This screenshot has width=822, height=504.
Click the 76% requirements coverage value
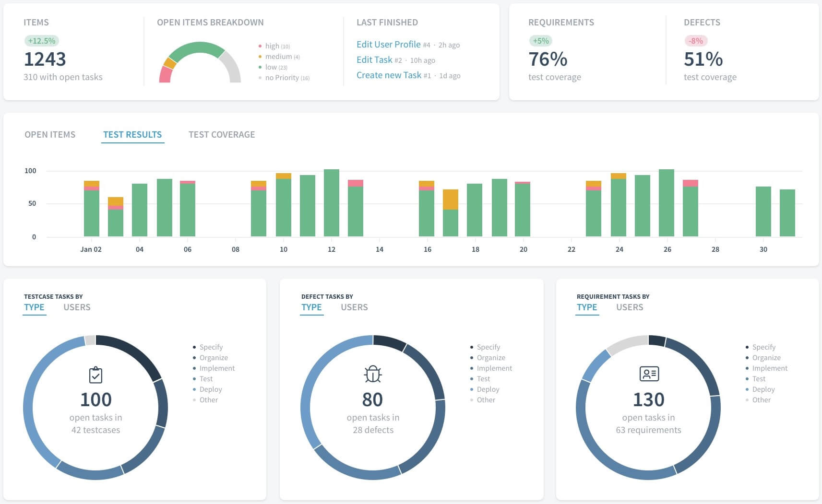pos(548,59)
